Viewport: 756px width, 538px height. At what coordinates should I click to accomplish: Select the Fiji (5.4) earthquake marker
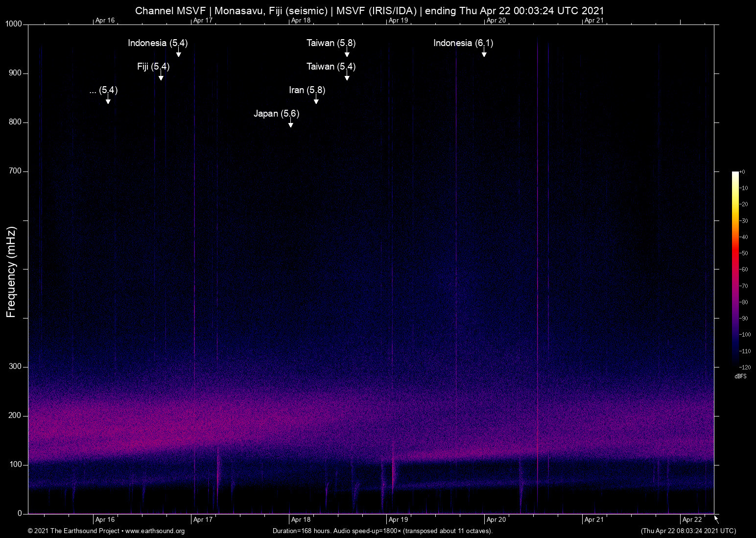pyautogui.click(x=161, y=77)
